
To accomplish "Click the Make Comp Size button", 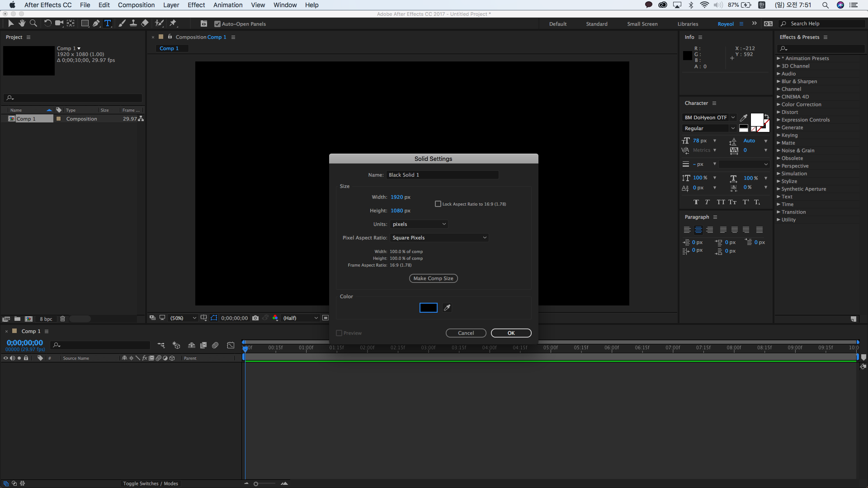I will click(x=433, y=278).
